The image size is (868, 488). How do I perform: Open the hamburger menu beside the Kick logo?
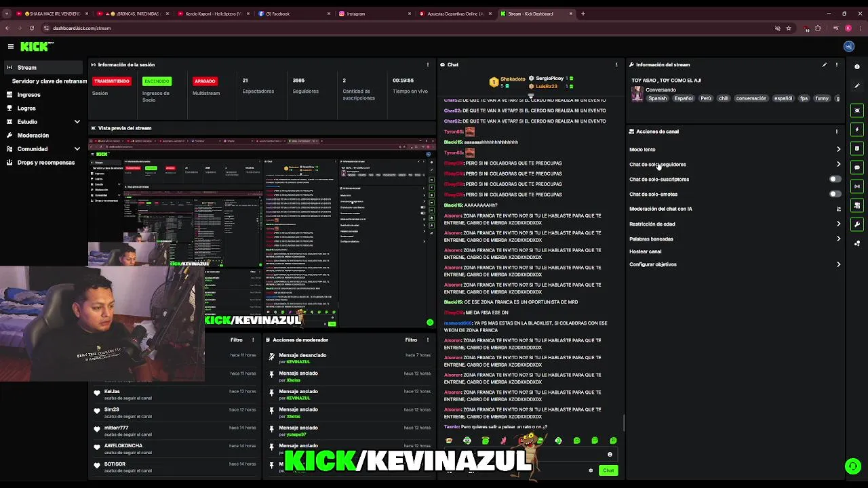pyautogui.click(x=11, y=46)
